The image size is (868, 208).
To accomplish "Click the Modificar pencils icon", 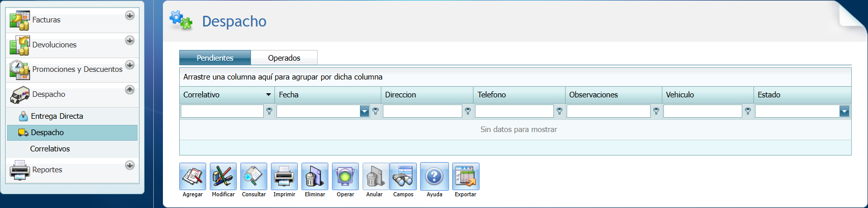I will point(223,176).
